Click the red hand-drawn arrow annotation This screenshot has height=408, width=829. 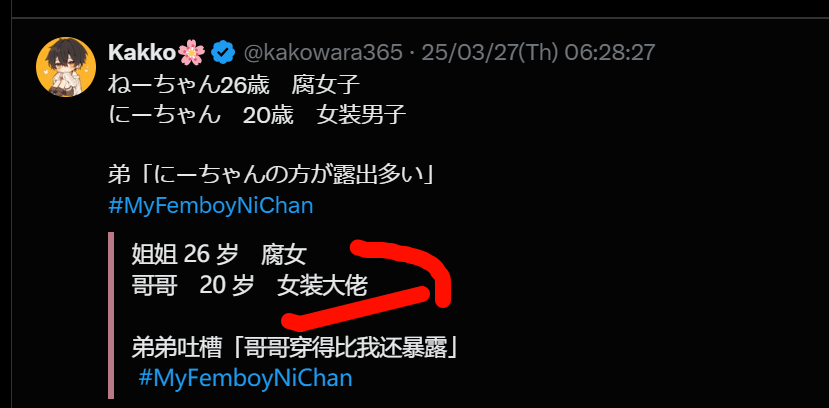367,284
